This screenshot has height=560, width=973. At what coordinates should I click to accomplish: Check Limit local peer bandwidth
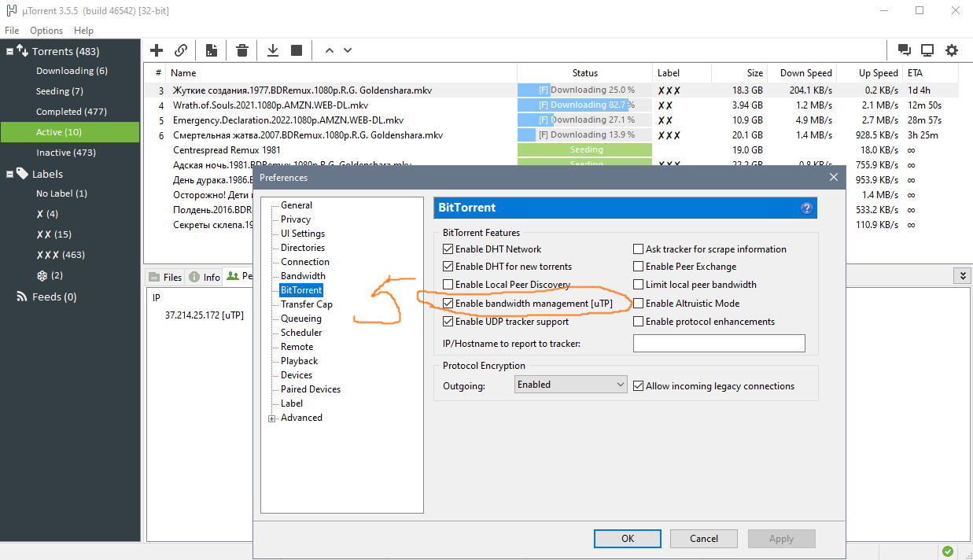tap(639, 285)
